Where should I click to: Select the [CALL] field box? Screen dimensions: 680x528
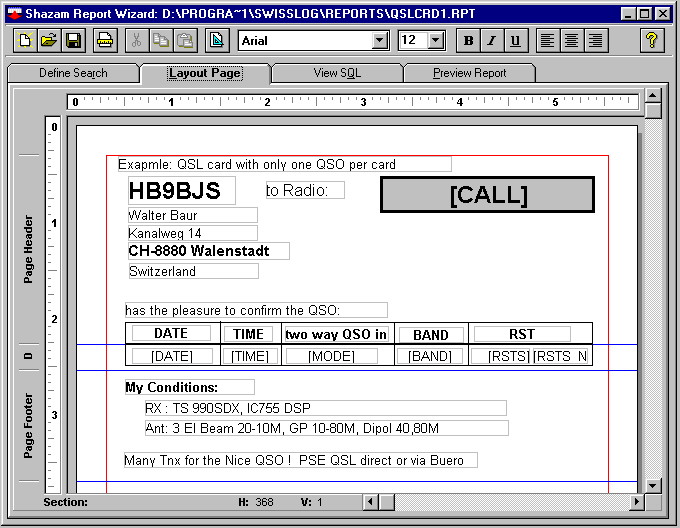488,195
